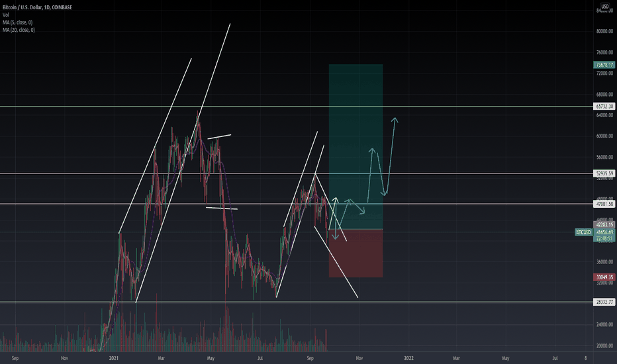The width and height of the screenshot is (617, 364).
Task: Select the MA (20, close, 0) indicator legend
Action: point(19,30)
